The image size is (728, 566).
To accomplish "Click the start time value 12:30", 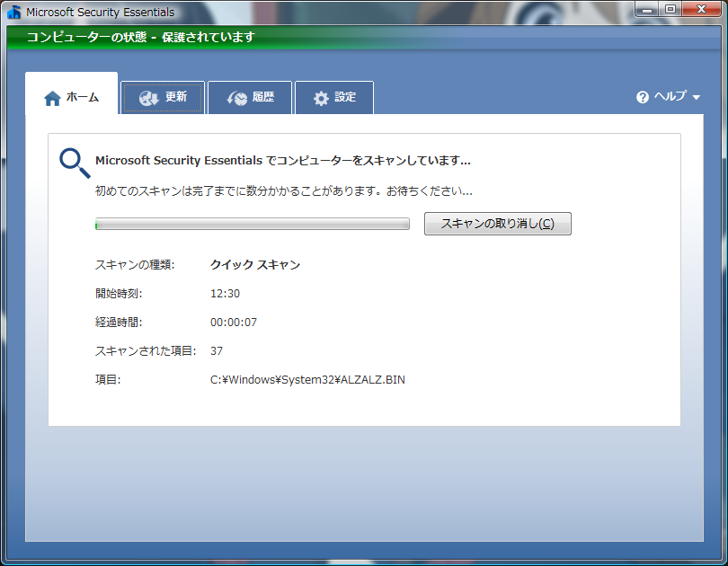I will tap(226, 294).
